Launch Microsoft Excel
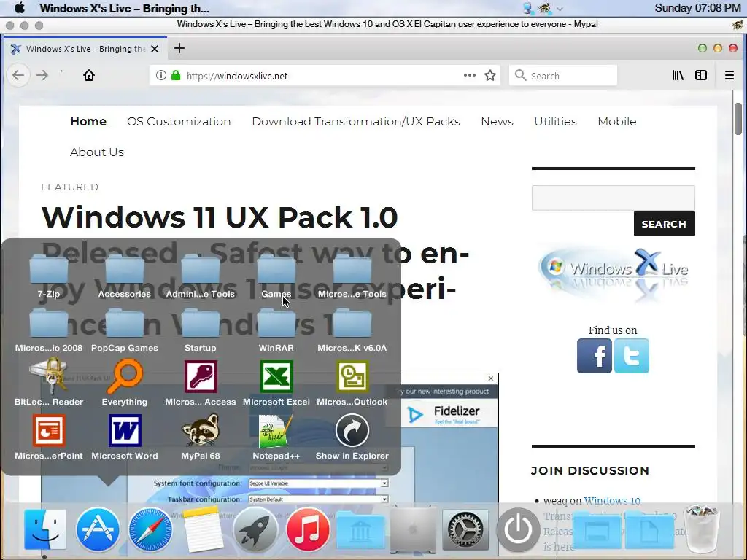The width and height of the screenshot is (747, 560). pyautogui.click(x=276, y=384)
